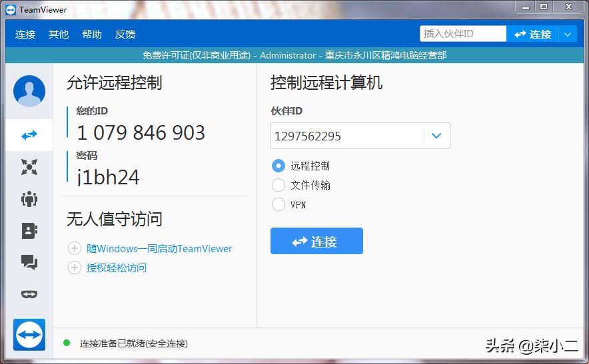Viewport: 589px width, 364px height.
Task: Maximize the TeamViewer window
Action: pos(544,7)
